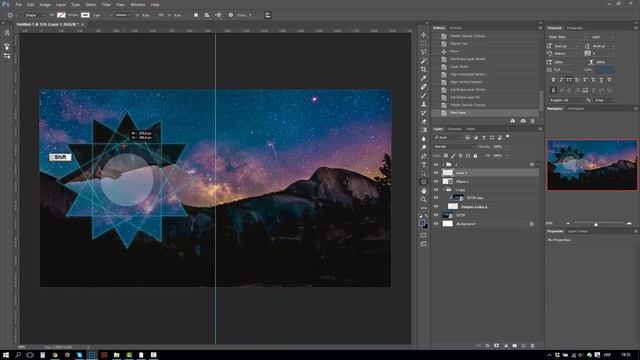This screenshot has height=360, width=640.
Task: Switch to the Paragraph tab
Action: tap(575, 28)
